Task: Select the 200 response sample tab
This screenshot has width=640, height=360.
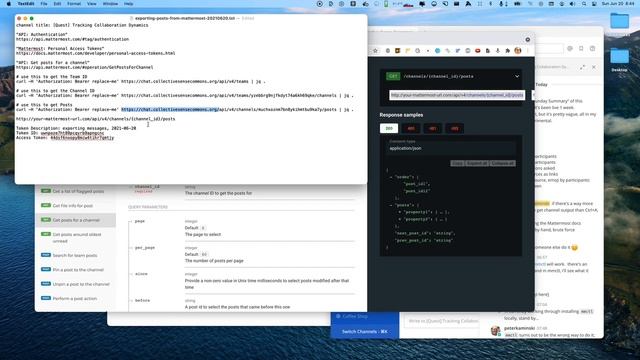Action: point(389,128)
